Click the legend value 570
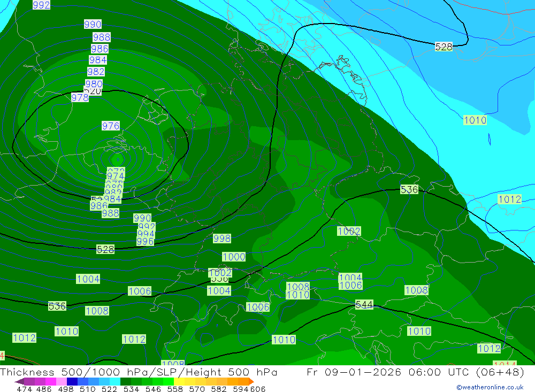This screenshot has height=392, width=535. [196, 389]
